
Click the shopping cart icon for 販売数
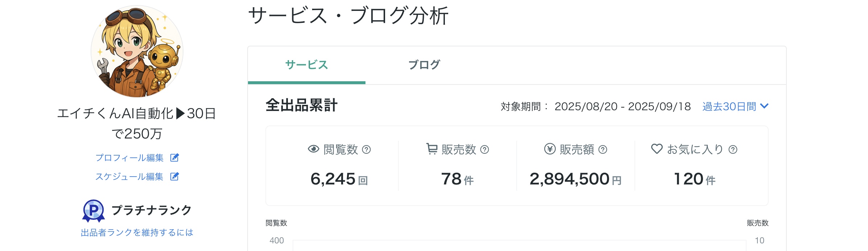point(431,149)
